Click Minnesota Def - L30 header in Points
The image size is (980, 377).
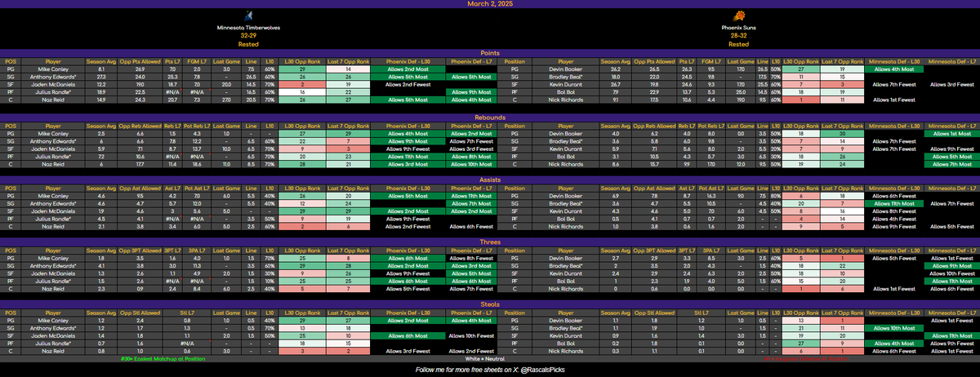coord(895,61)
